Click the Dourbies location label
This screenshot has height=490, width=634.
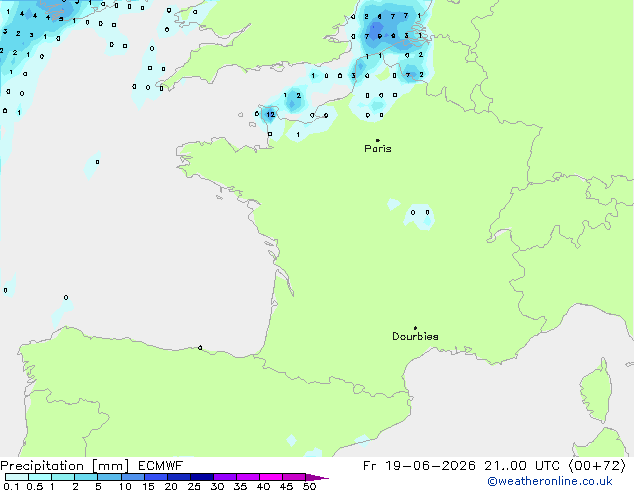pyautogui.click(x=415, y=336)
